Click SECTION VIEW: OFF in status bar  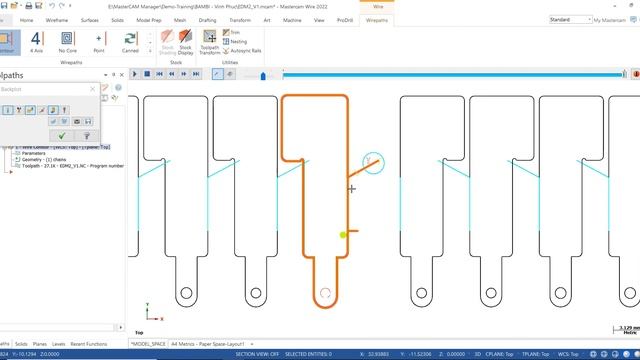click(257, 354)
